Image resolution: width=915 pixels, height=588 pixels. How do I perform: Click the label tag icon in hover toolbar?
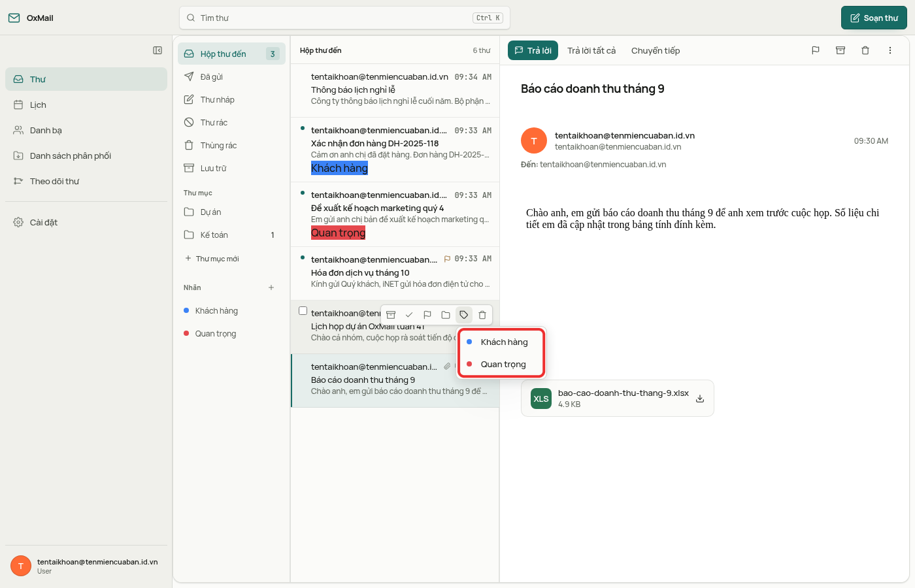tap(464, 315)
